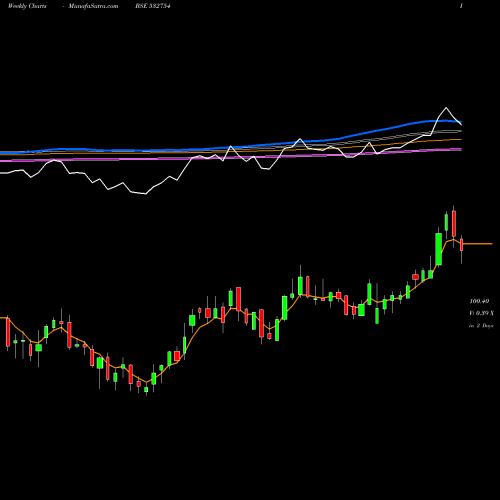This screenshot has width=500, height=500.
Task: Click the "MunafaSutra.com" label in header
Action: click(93, 6)
